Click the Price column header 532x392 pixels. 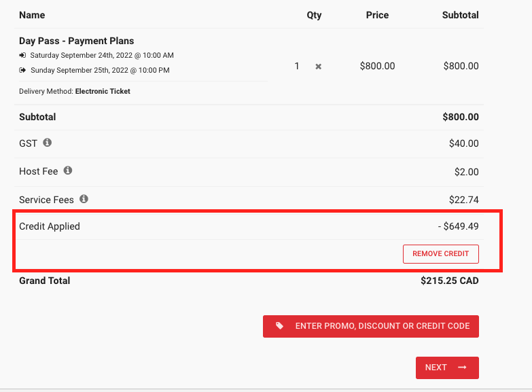377,15
